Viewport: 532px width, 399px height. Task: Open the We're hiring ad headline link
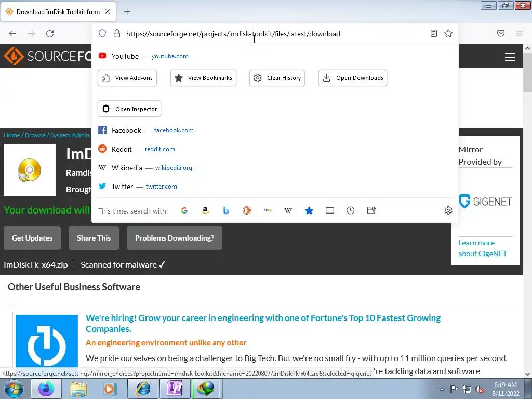(x=263, y=323)
